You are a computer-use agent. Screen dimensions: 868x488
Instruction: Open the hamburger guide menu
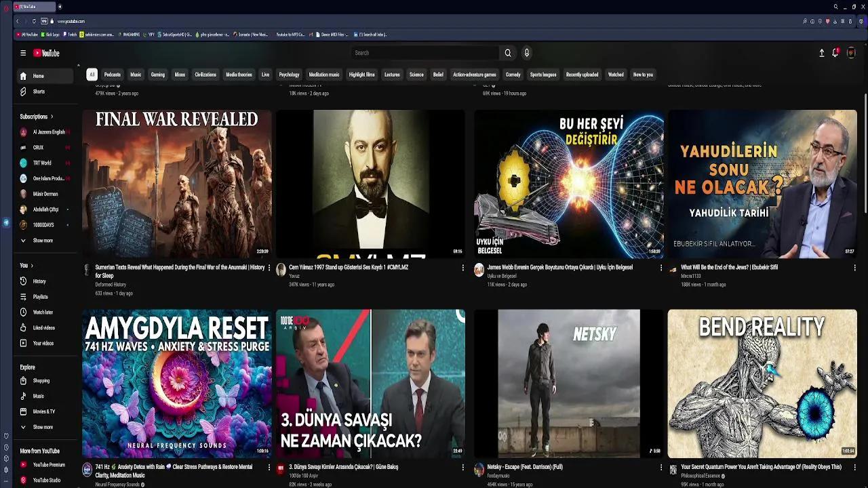(x=22, y=53)
